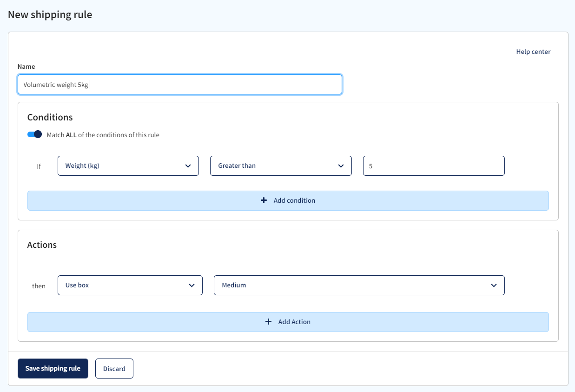The width and height of the screenshot is (575, 392).
Task: Click the rule Name input field
Action: (x=180, y=84)
